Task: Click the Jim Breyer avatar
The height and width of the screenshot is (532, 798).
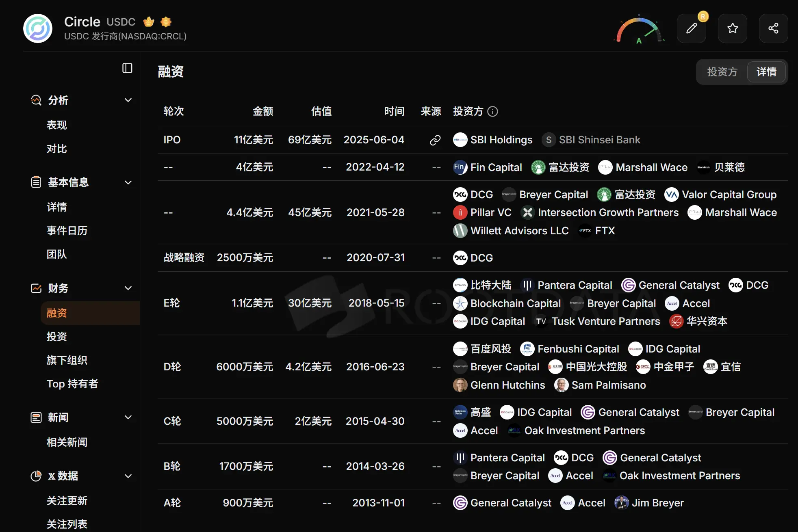Action: coord(621,503)
